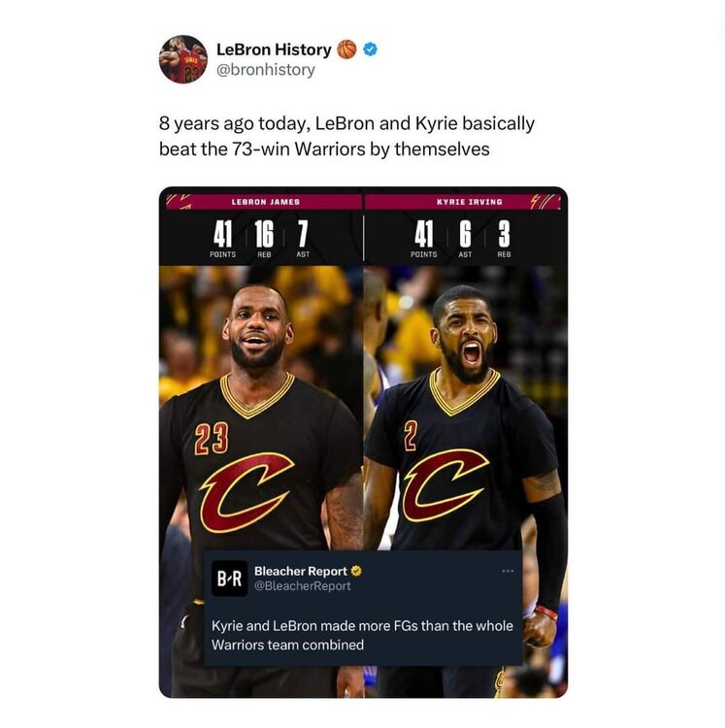Select the KYRIE IRVING header banner
725x728 pixels.
point(463,202)
